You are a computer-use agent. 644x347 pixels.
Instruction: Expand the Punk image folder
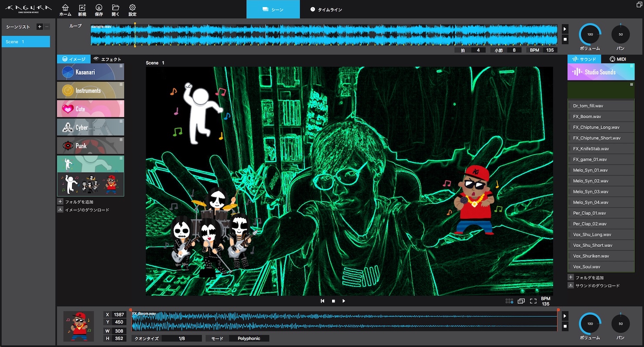[x=91, y=146]
